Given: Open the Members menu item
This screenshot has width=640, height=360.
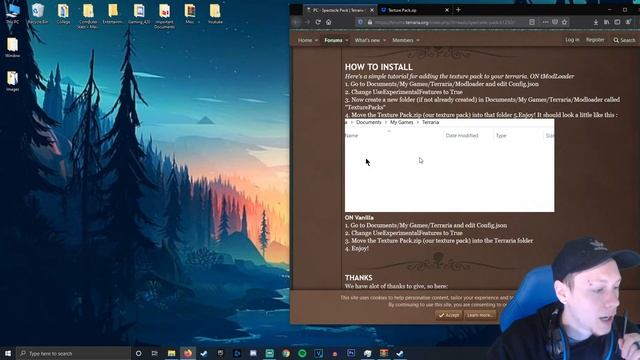Looking at the screenshot, I should tap(403, 40).
